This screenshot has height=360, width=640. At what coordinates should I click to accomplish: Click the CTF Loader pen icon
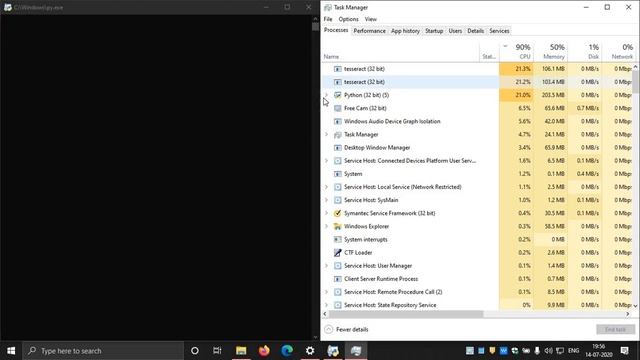pos(338,253)
